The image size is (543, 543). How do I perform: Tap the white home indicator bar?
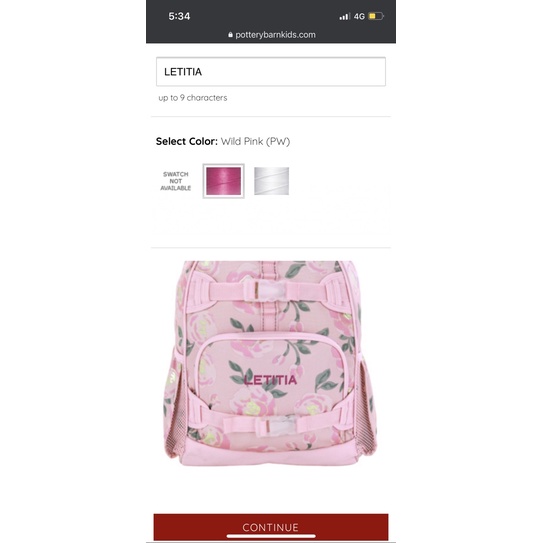coord(271,536)
